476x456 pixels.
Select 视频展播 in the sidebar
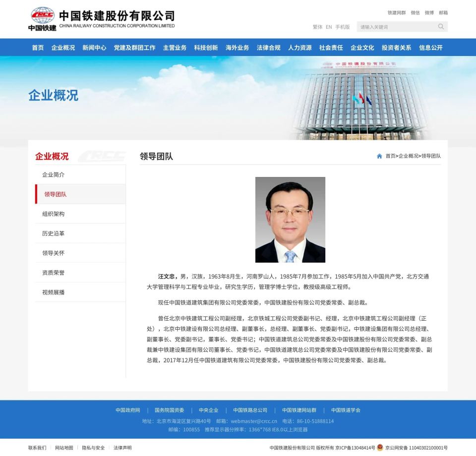(x=80, y=292)
